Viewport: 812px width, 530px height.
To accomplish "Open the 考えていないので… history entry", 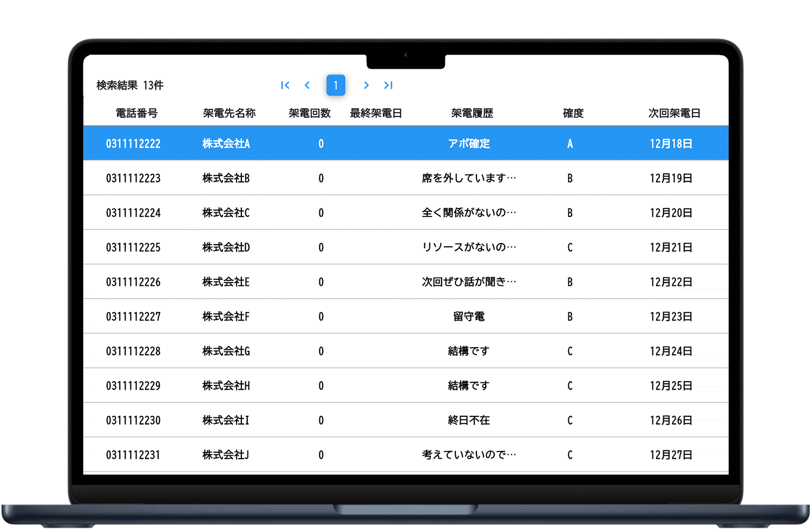I will (469, 456).
